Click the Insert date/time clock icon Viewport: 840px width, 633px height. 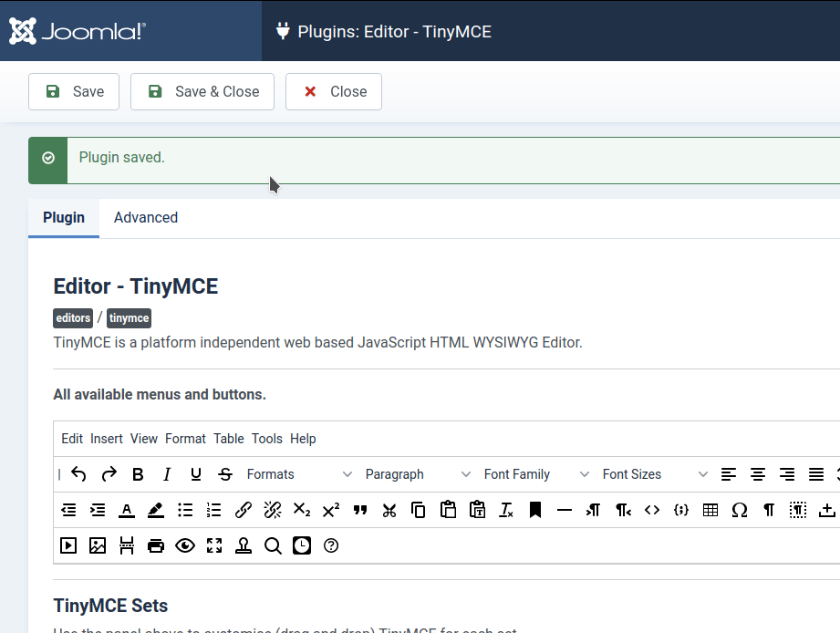302,545
